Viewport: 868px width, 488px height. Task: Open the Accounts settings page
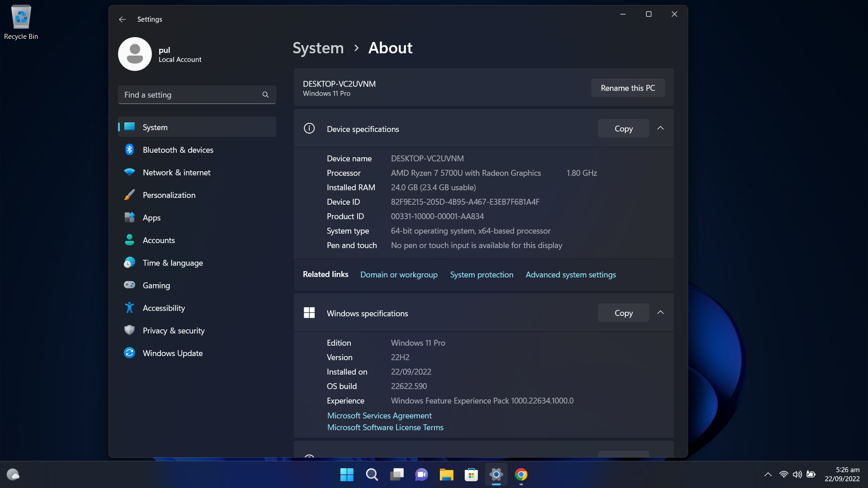pos(197,240)
